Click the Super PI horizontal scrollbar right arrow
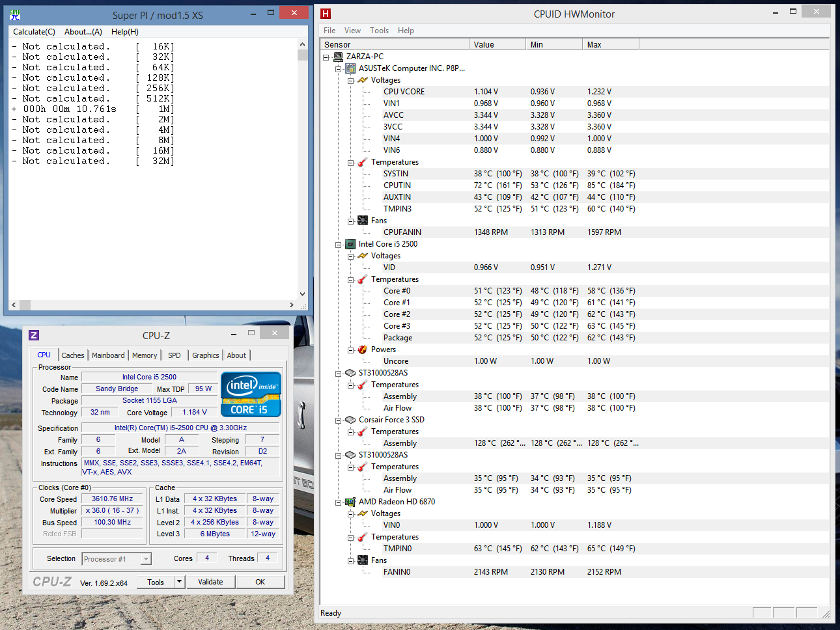Viewport: 840px width, 630px height. 291,305
